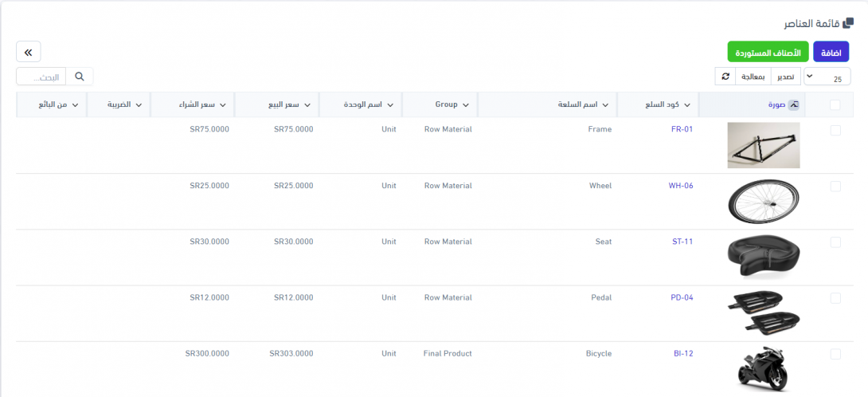
Task: Open the Seat product image
Action: (763, 257)
